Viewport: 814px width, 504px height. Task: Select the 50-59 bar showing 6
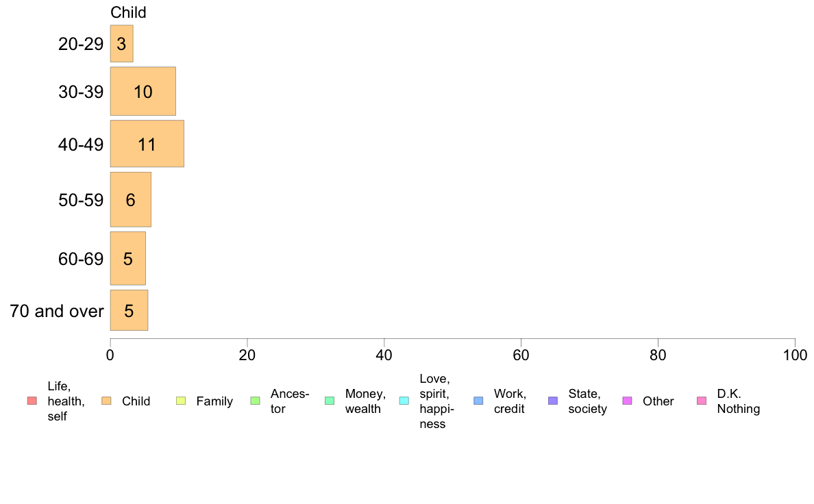coord(130,199)
